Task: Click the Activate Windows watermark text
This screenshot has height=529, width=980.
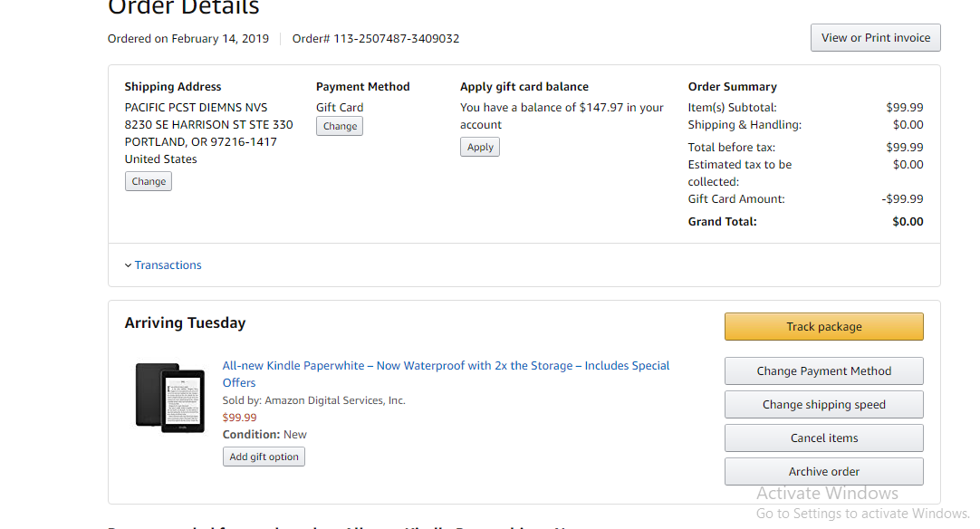Action: click(827, 494)
